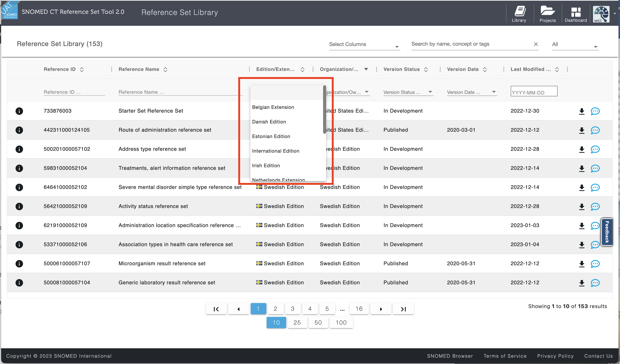This screenshot has height=364, width=620.
Task: Select Danish Edition from the list
Action: click(x=287, y=122)
